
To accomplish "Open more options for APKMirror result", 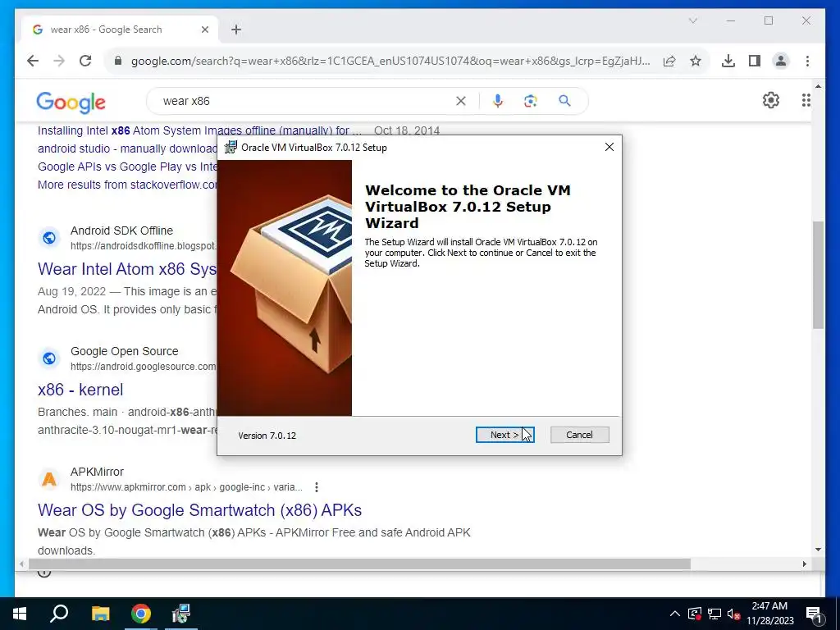I will (x=317, y=487).
